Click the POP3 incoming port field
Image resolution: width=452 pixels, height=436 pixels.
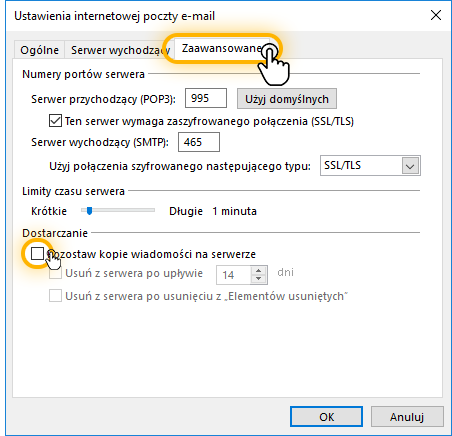(206, 98)
